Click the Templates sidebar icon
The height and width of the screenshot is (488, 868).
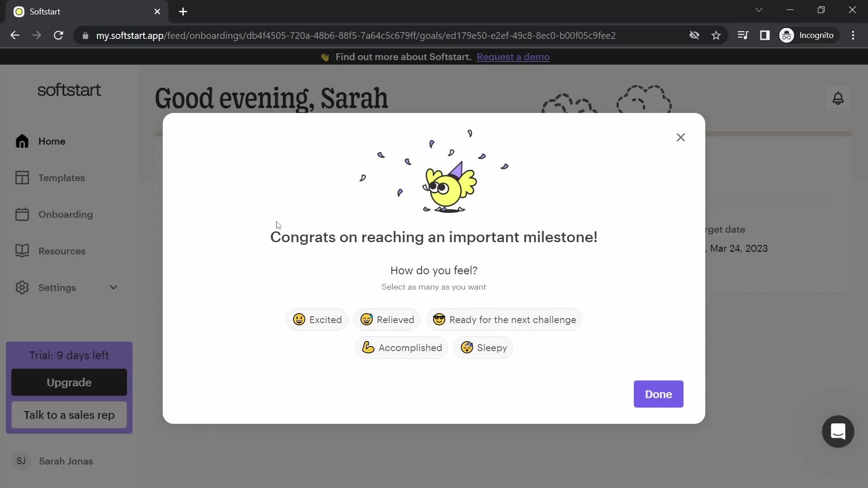pyautogui.click(x=22, y=178)
